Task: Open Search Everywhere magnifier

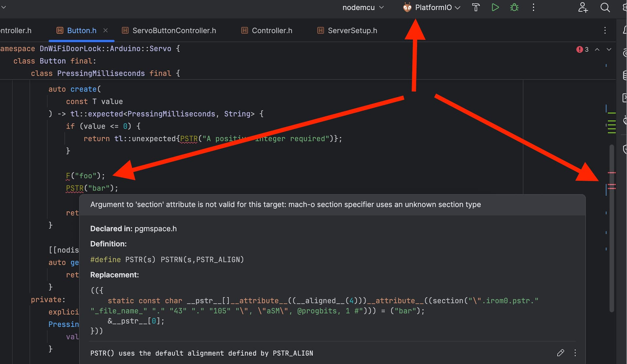Action: [x=605, y=8]
